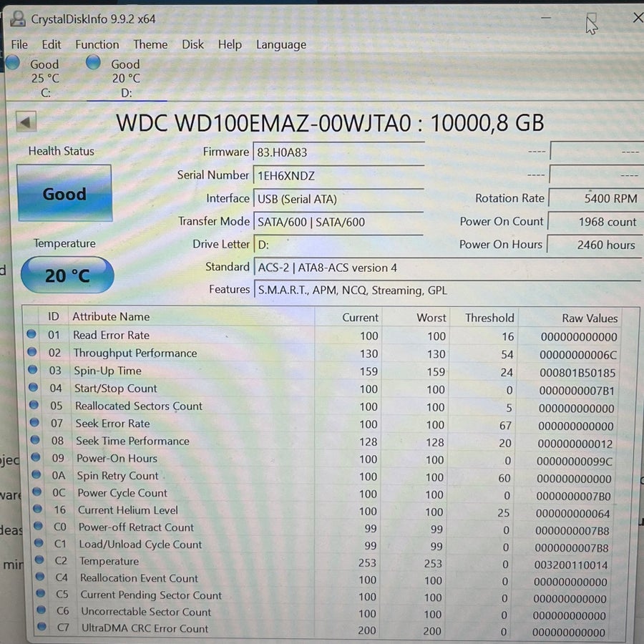The width and height of the screenshot is (644, 644).
Task: Click the Serial Number field
Action: [x=338, y=176]
